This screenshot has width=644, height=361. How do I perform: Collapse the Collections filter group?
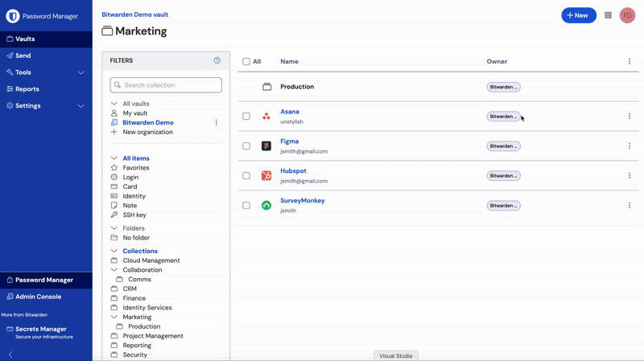tap(114, 251)
